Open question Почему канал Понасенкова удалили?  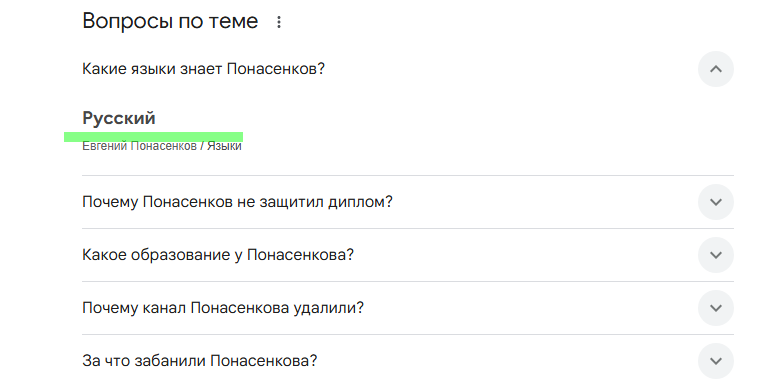(223, 308)
